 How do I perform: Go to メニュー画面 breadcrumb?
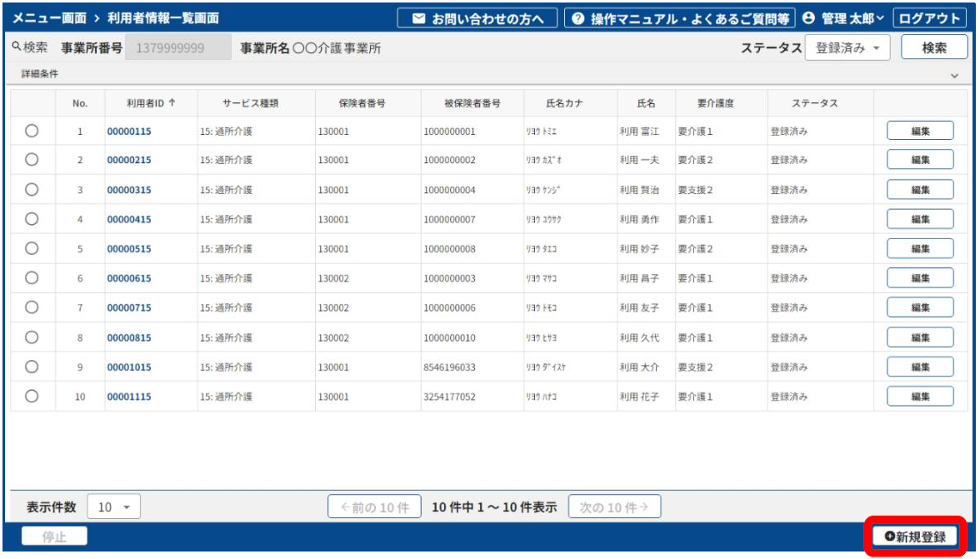point(49,18)
